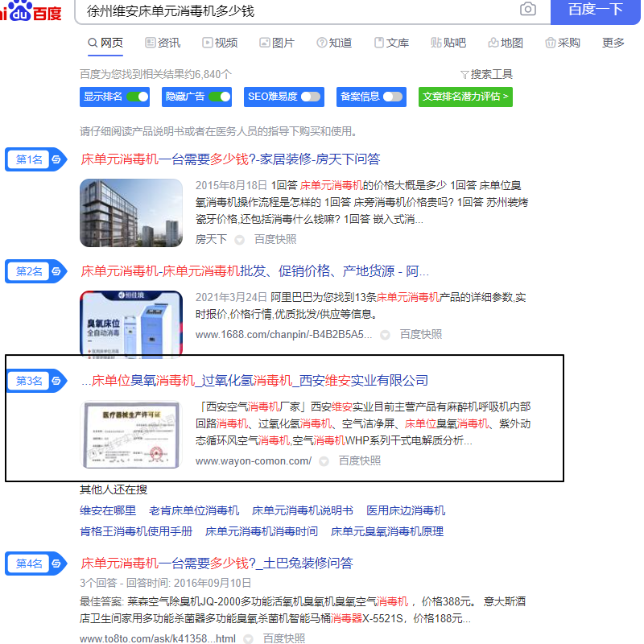Click 房天下 source name

[211, 239]
